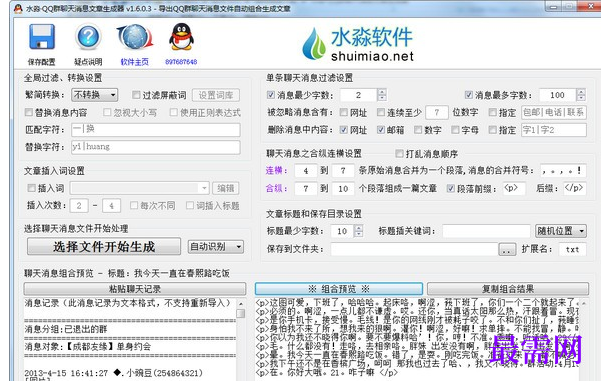Enable the 过滤屏蔽词 checkbox

pyautogui.click(x=136, y=95)
